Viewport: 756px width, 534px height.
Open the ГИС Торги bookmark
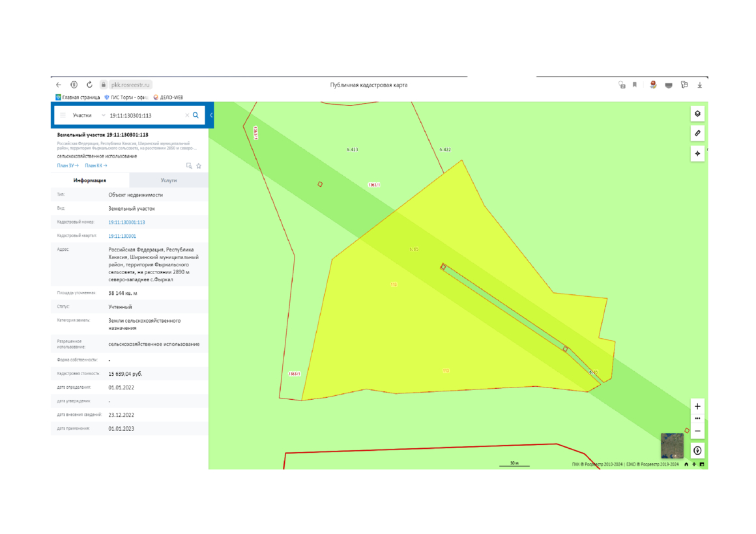pyautogui.click(x=126, y=97)
